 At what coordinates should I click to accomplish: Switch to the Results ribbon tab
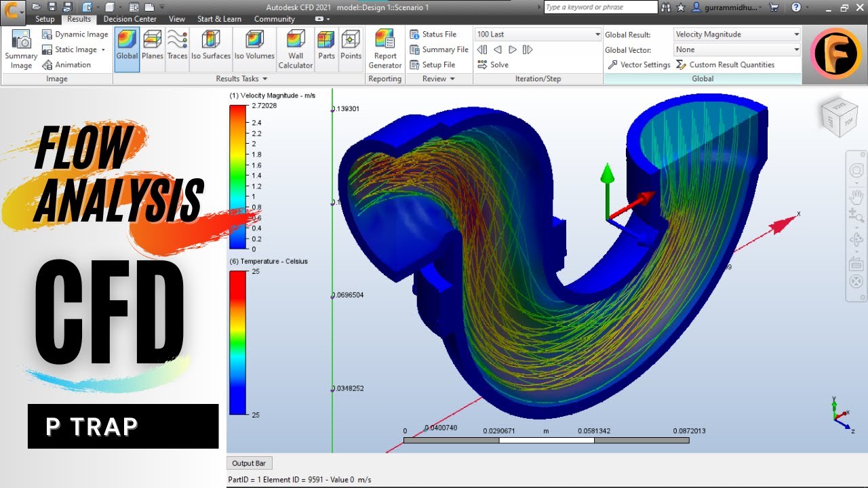click(79, 19)
